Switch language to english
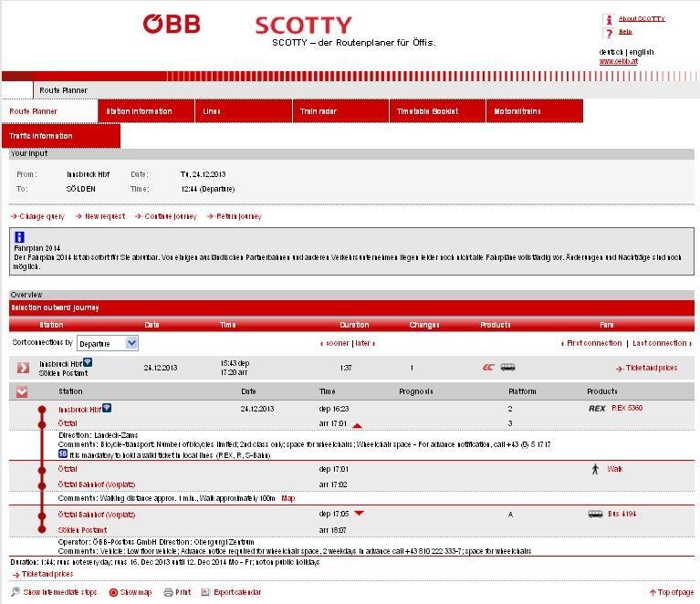 642,52
